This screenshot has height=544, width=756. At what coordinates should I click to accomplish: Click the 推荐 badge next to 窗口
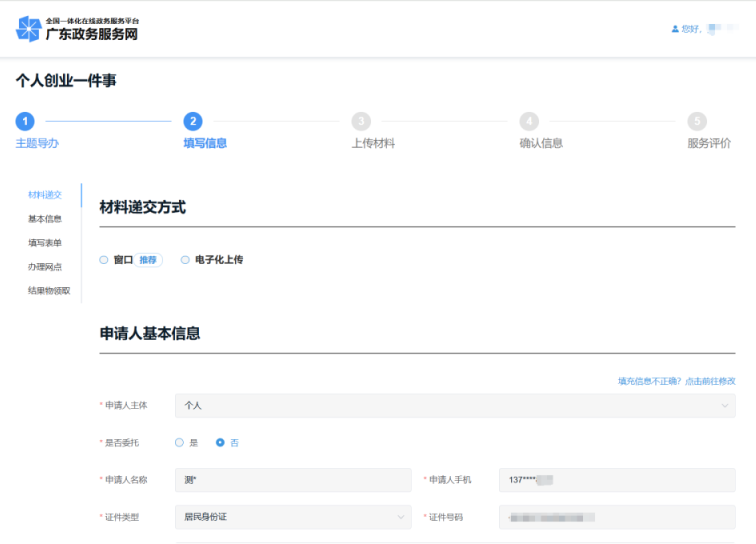(148, 260)
